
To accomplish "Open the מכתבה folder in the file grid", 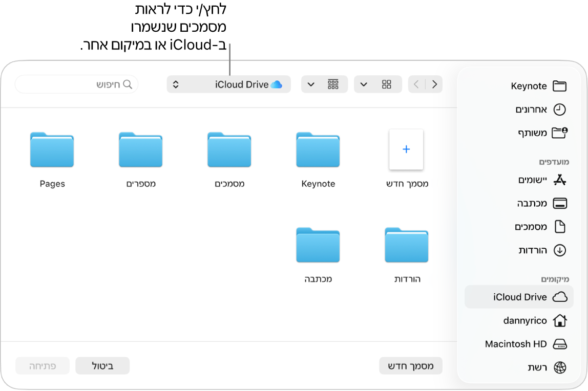I will (x=318, y=245).
